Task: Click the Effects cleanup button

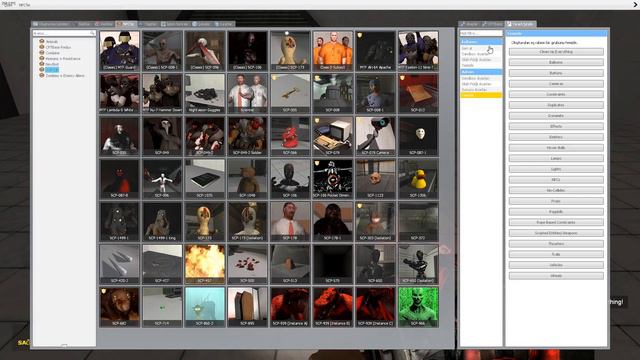Action: pyautogui.click(x=556, y=127)
